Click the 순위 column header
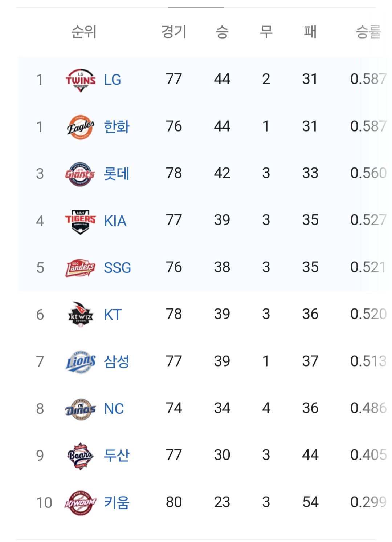Screen dimensions: 392x542 point(84,32)
